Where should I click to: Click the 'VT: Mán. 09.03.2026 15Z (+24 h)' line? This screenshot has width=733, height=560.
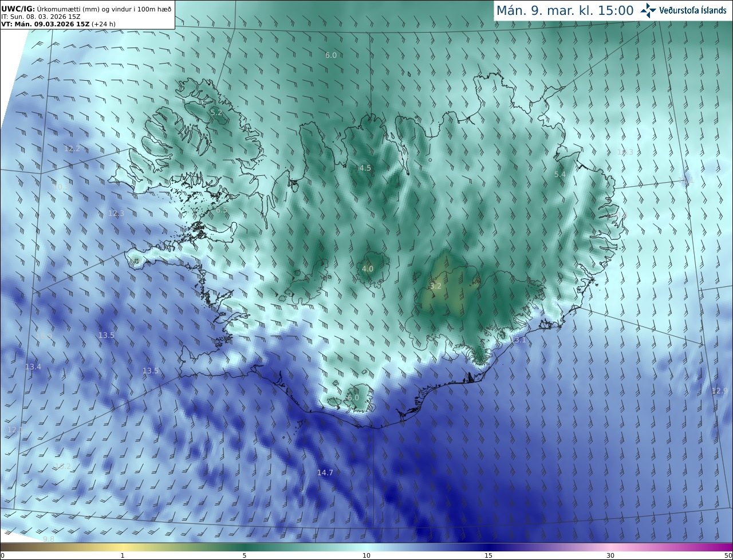pos(58,24)
